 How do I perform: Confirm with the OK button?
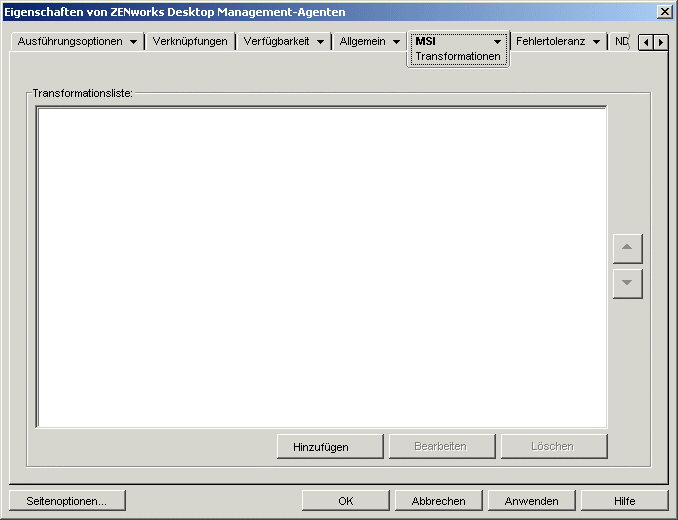point(345,501)
